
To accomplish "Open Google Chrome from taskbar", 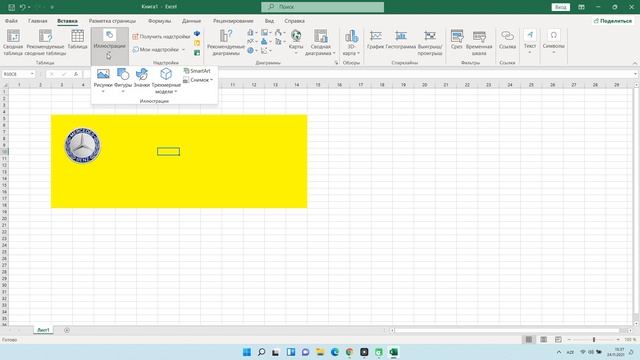I will (x=349, y=352).
